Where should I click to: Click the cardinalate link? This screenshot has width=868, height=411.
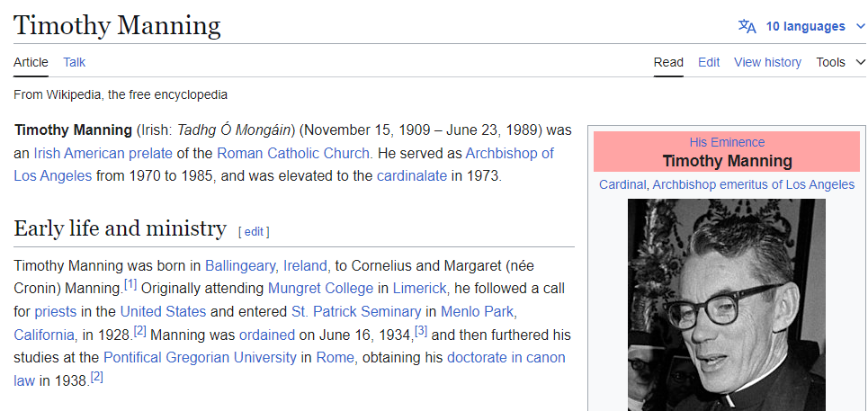[411, 175]
